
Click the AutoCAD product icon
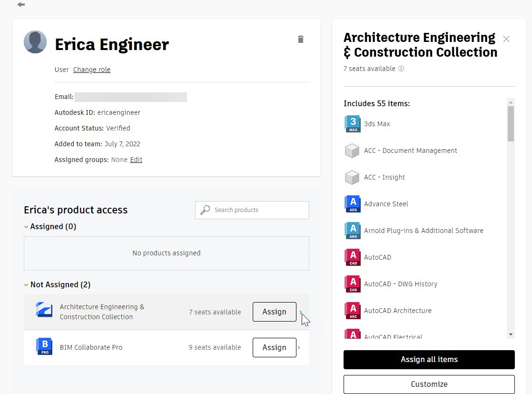click(353, 257)
